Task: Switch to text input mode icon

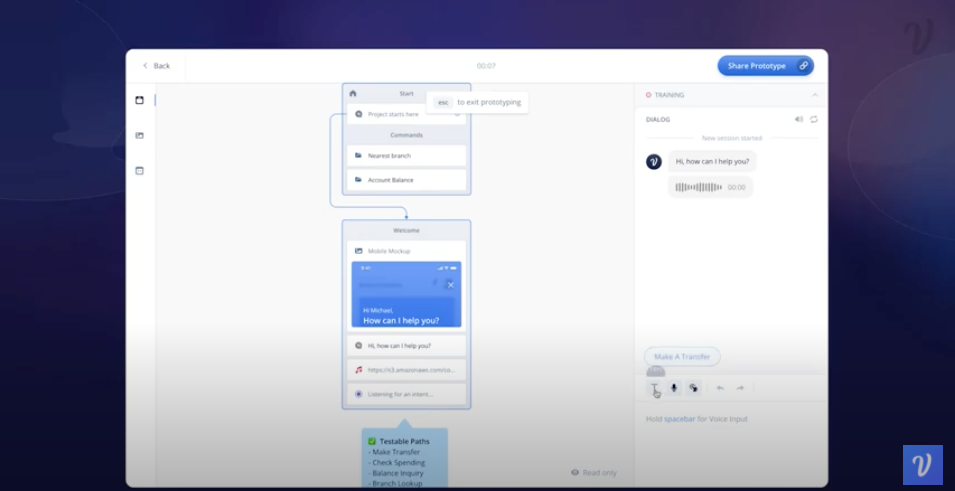Action: [x=655, y=388]
